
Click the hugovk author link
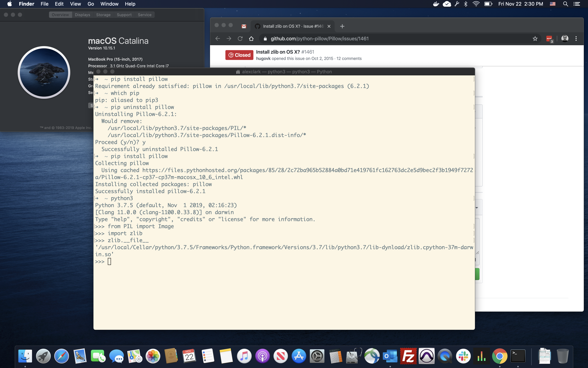(263, 59)
